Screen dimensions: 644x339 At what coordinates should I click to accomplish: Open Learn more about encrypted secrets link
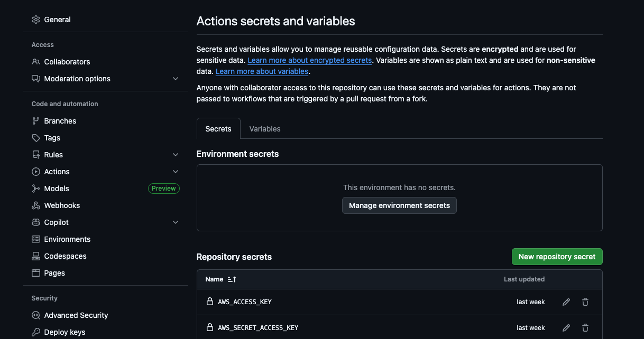coord(309,60)
